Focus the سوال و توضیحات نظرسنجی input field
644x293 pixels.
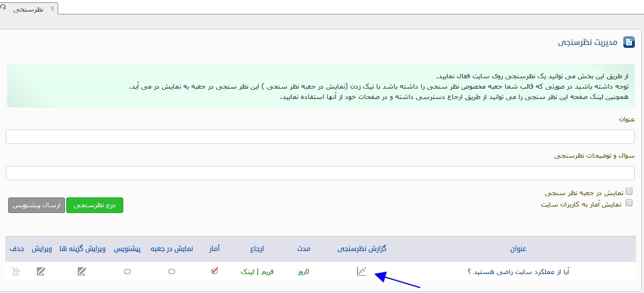pyautogui.click(x=320, y=173)
